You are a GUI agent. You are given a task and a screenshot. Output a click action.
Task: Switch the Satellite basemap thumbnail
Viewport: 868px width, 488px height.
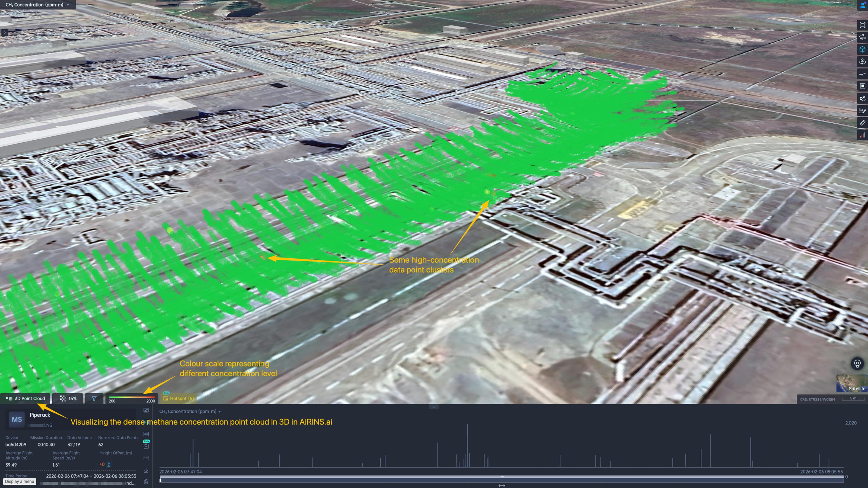coord(851,383)
